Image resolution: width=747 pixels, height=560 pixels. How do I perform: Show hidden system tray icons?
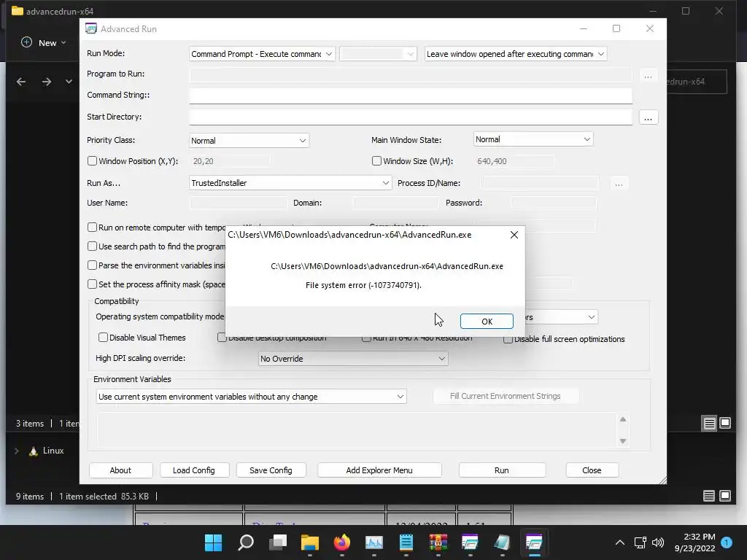620,542
